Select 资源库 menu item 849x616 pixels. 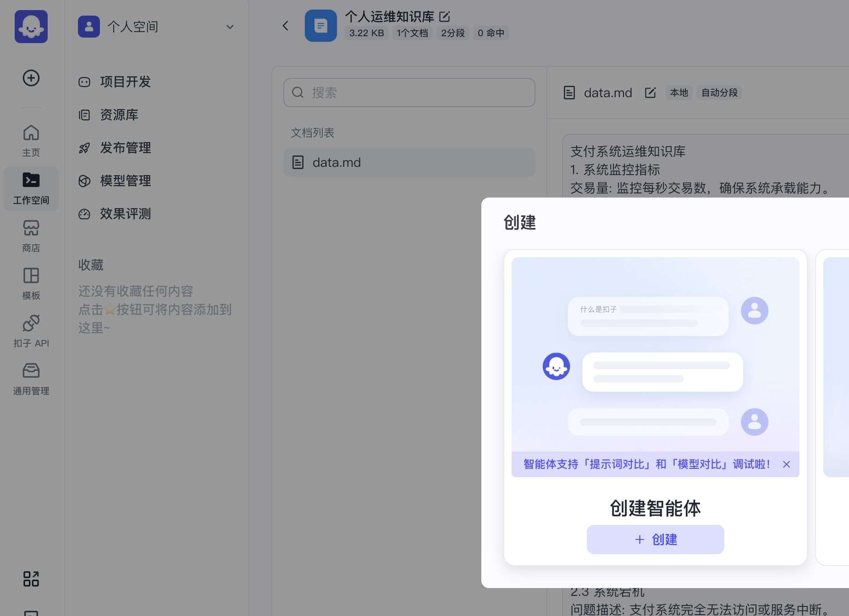tap(119, 115)
